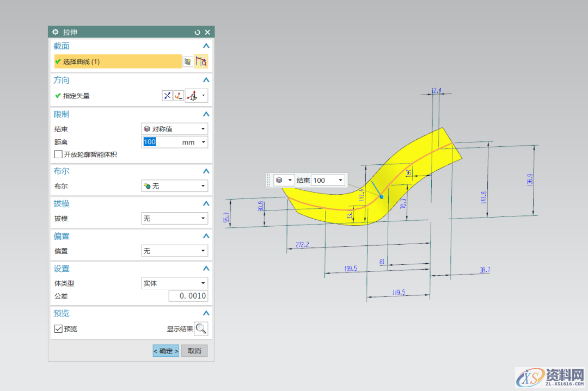Click the 取消 button
The image size is (588, 391).
194,351
